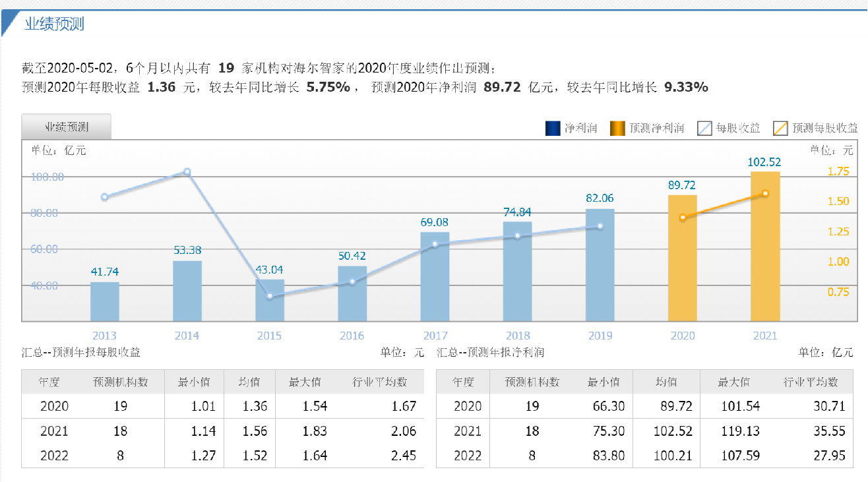Click the 2019 bar labeled 82.06

tap(600, 265)
